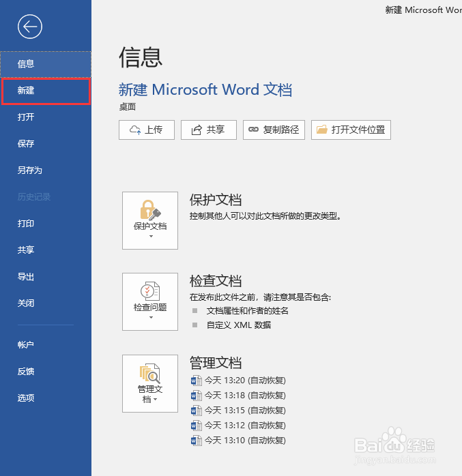Click the document title 新建 Microsoft Word 文档
The height and width of the screenshot is (476, 462).
pos(205,90)
